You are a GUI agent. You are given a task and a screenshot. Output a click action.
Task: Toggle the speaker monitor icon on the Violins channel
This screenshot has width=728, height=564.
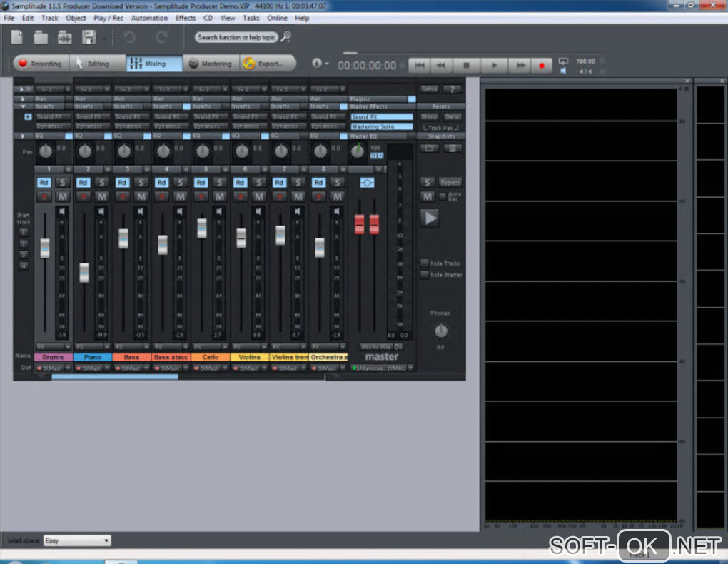tap(258, 212)
